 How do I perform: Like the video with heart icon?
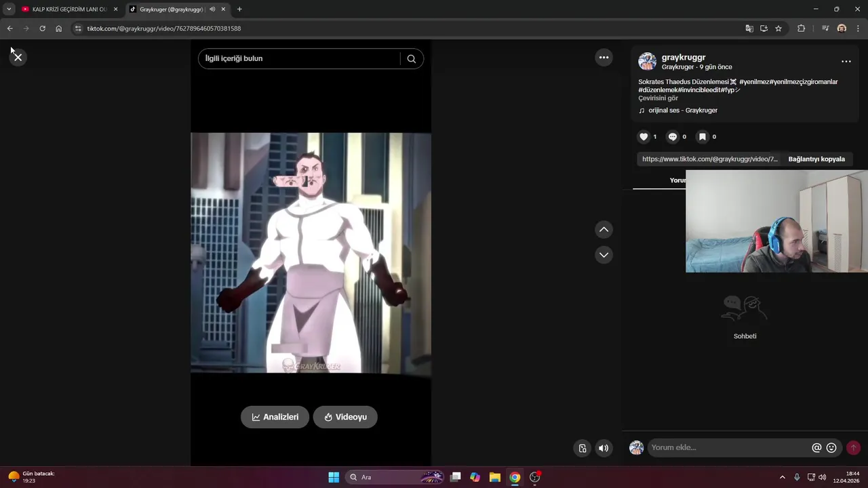(x=644, y=137)
